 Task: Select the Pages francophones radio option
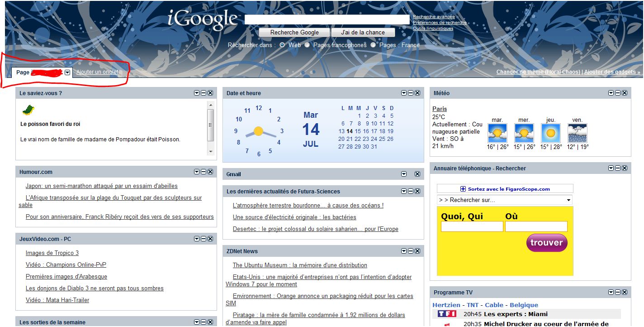point(307,45)
